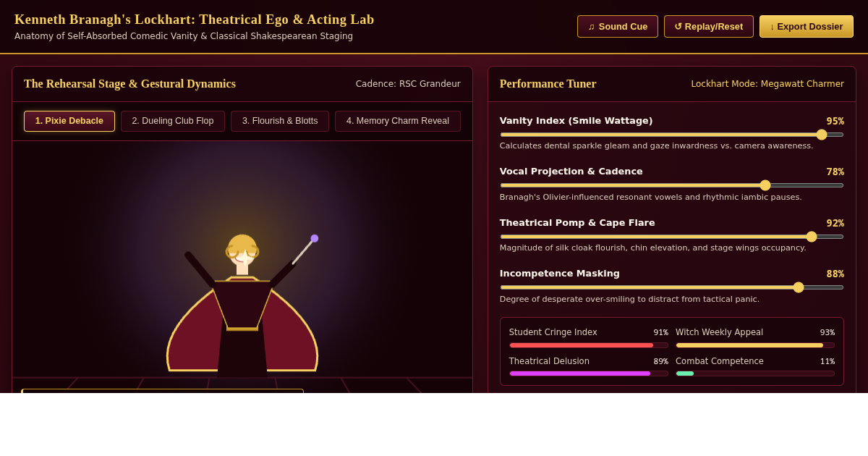
Task: Set the Theatrical Pomp & Cape Flare slider
Action: coord(672,237)
